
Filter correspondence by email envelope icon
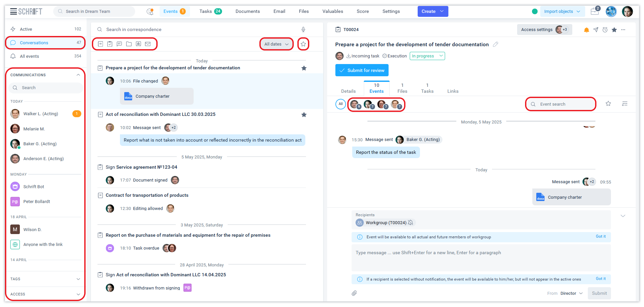(x=148, y=44)
